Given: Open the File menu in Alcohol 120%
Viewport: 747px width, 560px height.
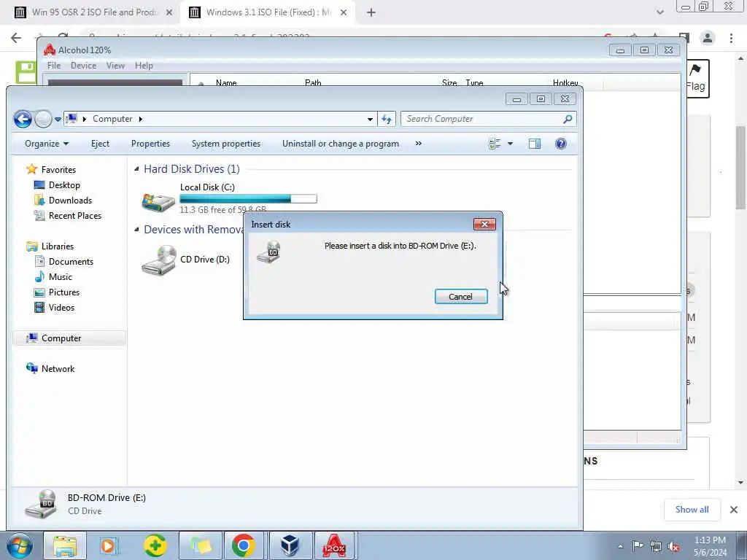Looking at the screenshot, I should pos(54,65).
